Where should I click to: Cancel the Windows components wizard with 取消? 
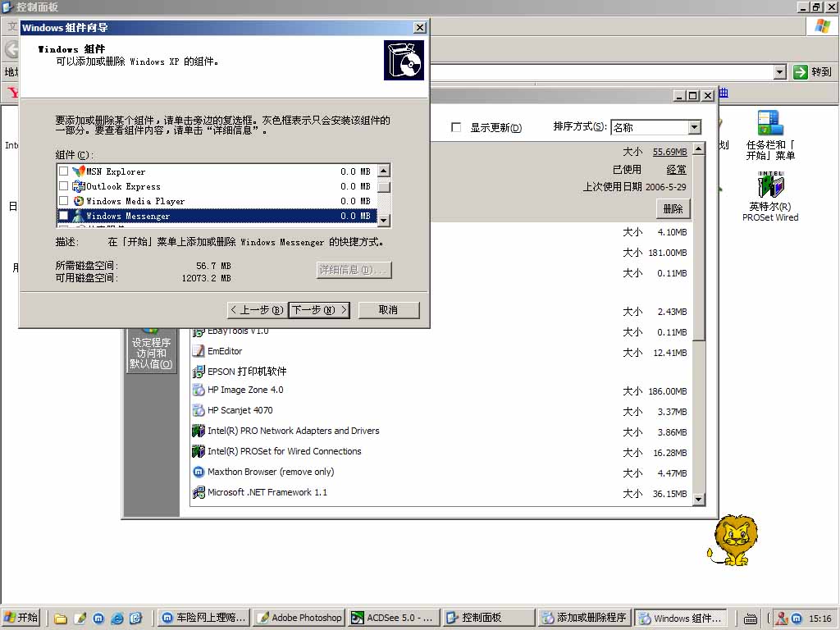[388, 309]
